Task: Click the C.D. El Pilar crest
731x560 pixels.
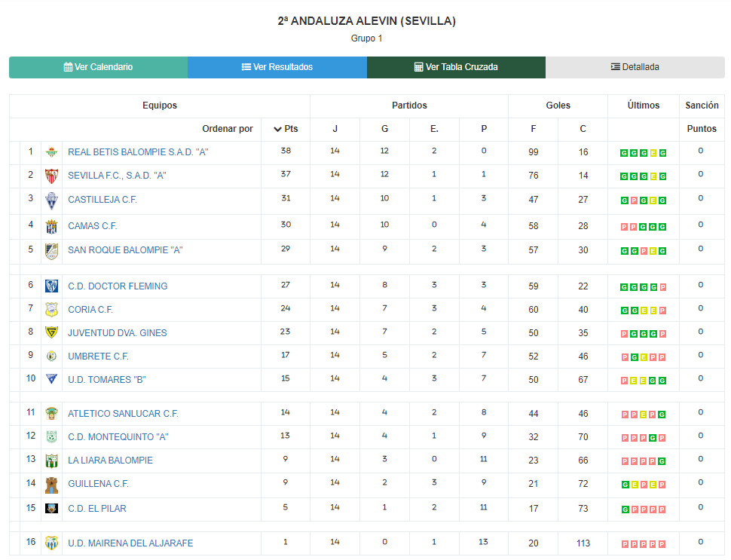Action: 51,508
